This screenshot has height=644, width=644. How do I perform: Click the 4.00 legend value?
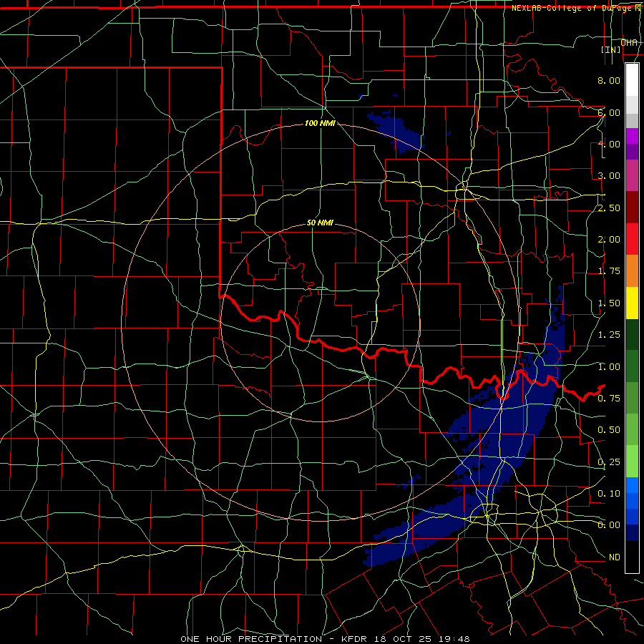pos(609,144)
